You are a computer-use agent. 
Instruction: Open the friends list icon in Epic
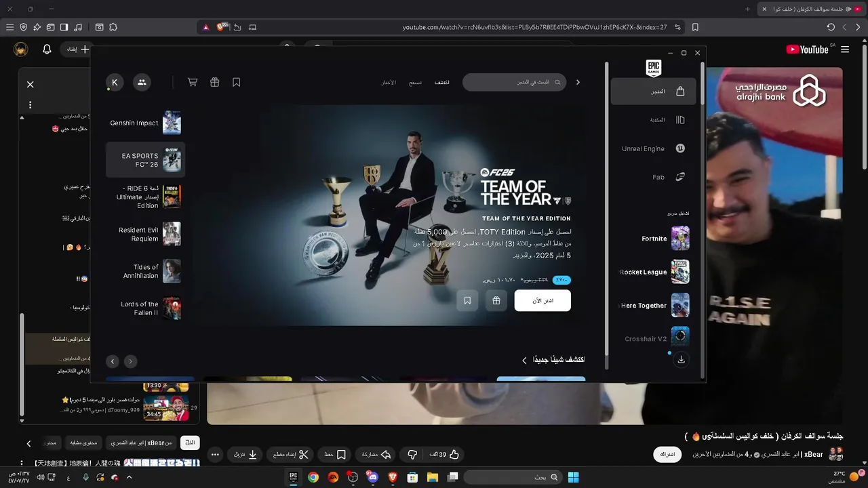point(141,82)
